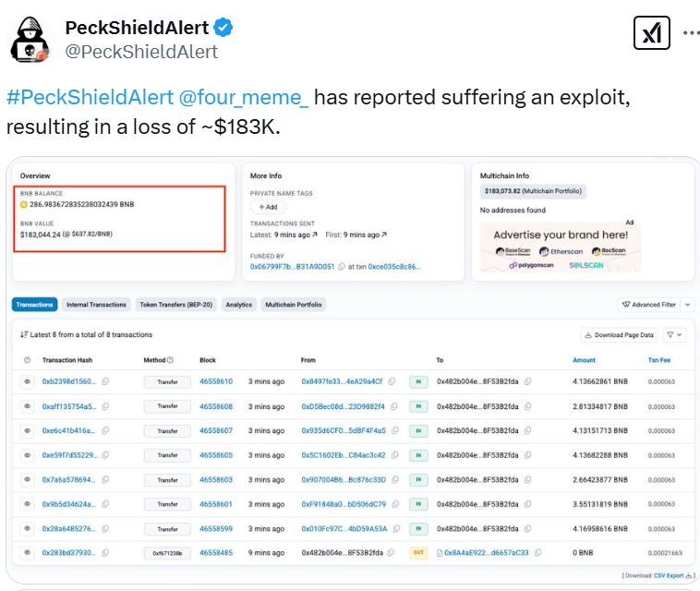Viewport: 700px width, 591px height.
Task: Open the funnel filter dropdown
Action: 675,335
